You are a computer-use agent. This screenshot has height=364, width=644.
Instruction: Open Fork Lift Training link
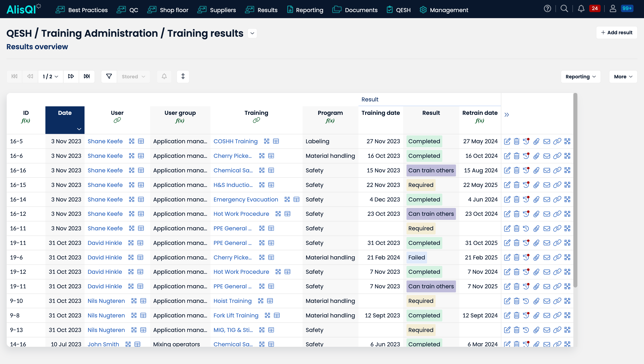point(236,315)
